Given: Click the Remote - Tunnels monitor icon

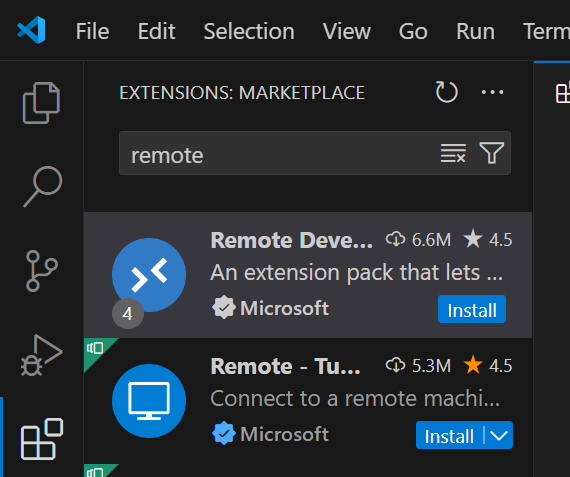Looking at the screenshot, I should (x=149, y=401).
